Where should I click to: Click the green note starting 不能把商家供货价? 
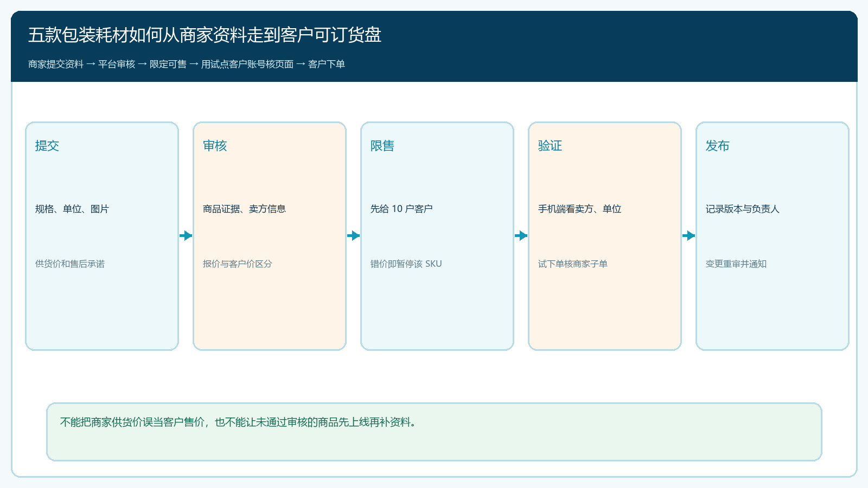434,432
